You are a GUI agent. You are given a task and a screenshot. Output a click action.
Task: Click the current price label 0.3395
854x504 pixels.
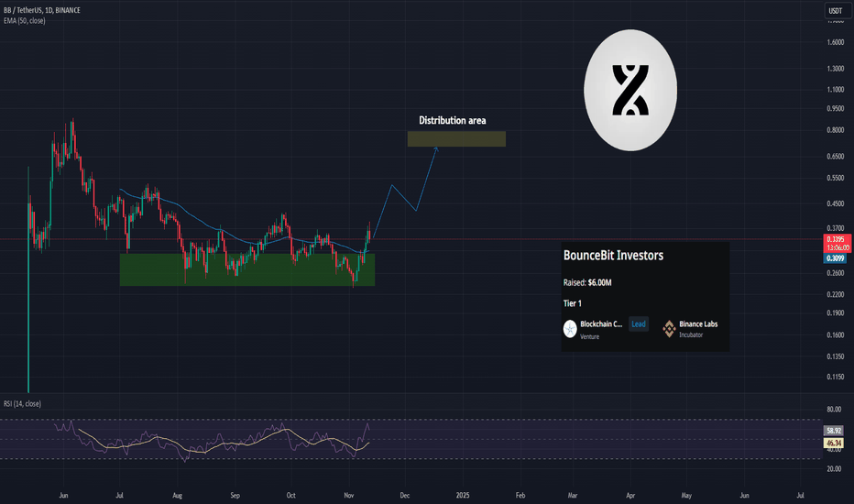point(836,239)
